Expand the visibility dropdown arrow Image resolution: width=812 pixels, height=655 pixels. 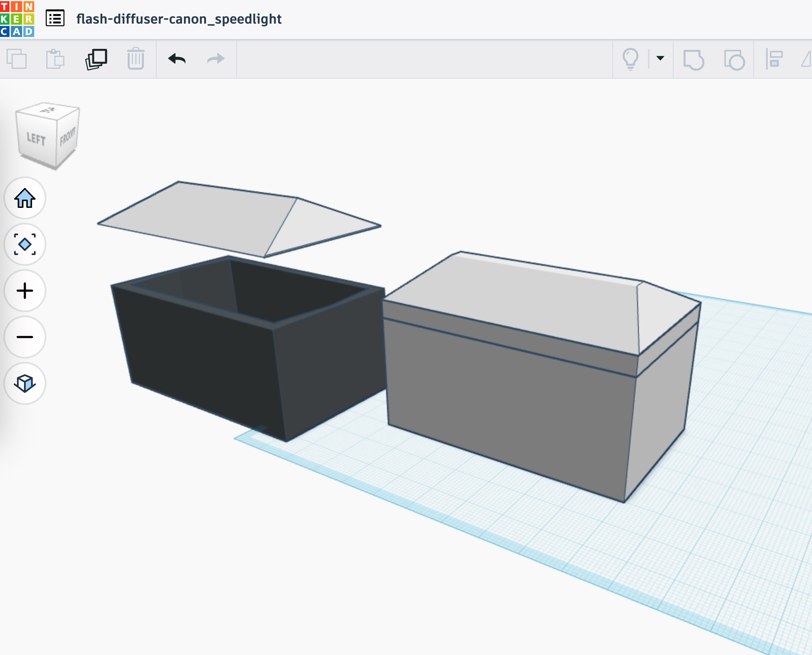pyautogui.click(x=660, y=58)
